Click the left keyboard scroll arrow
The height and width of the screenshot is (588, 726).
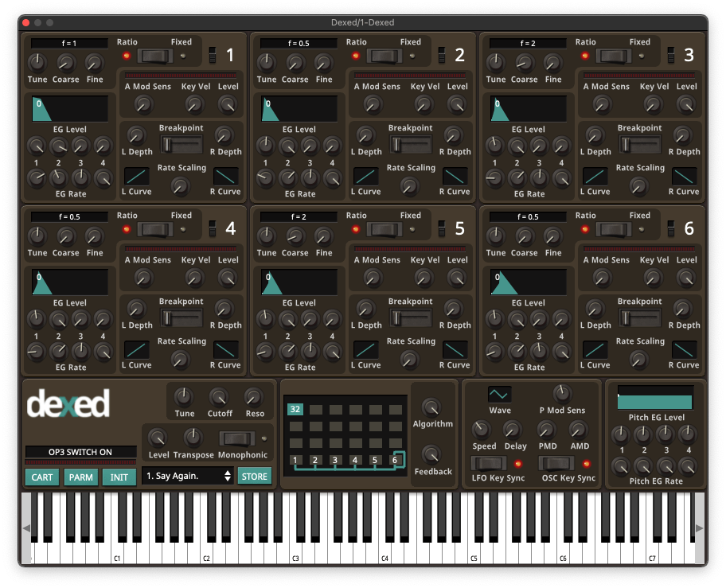26,528
